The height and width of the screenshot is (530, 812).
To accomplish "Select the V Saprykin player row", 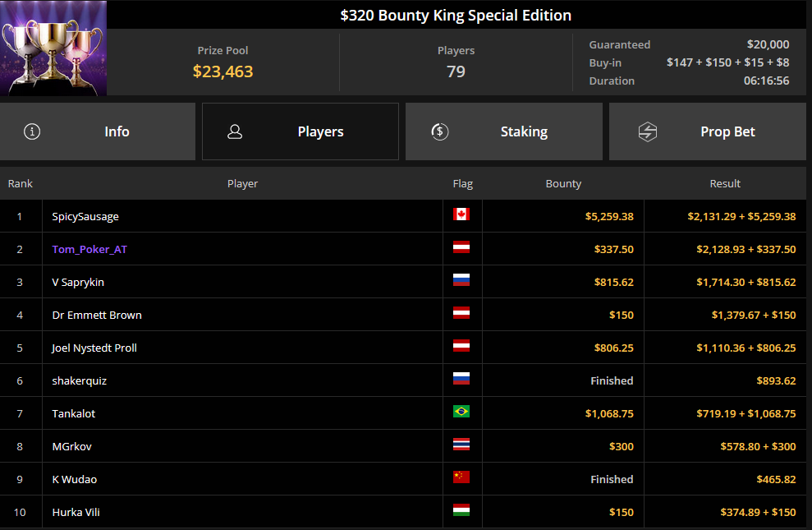I will (403, 282).
